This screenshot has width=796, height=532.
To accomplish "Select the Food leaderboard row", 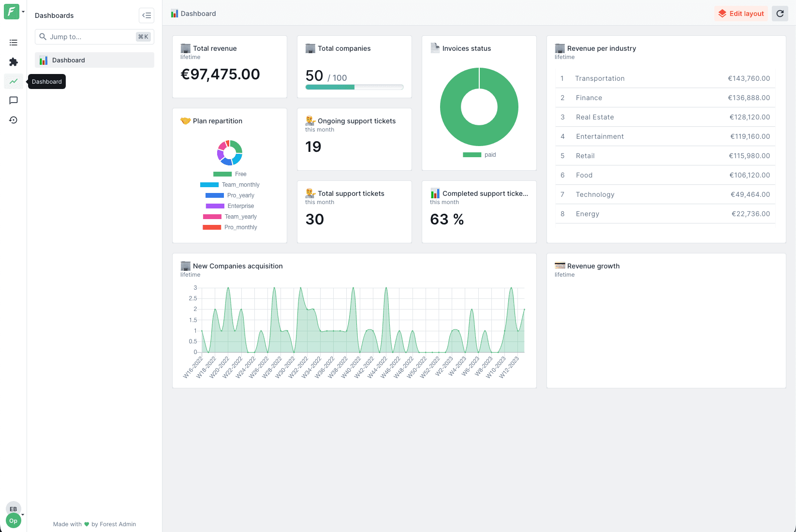I will 665,175.
